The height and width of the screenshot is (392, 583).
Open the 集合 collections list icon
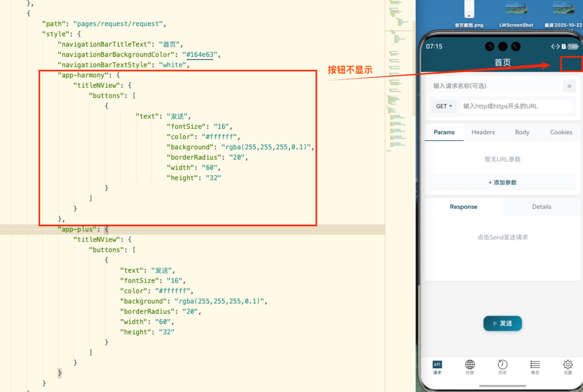(x=535, y=367)
